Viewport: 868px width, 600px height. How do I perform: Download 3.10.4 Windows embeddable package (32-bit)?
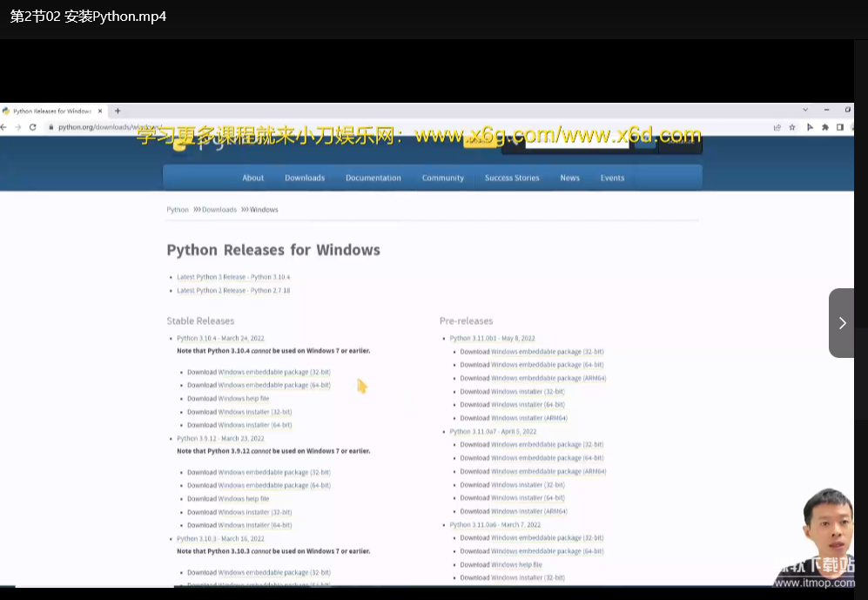click(274, 372)
